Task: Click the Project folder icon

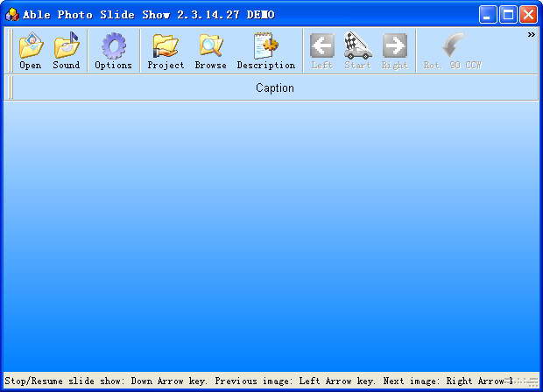Action: (x=166, y=51)
